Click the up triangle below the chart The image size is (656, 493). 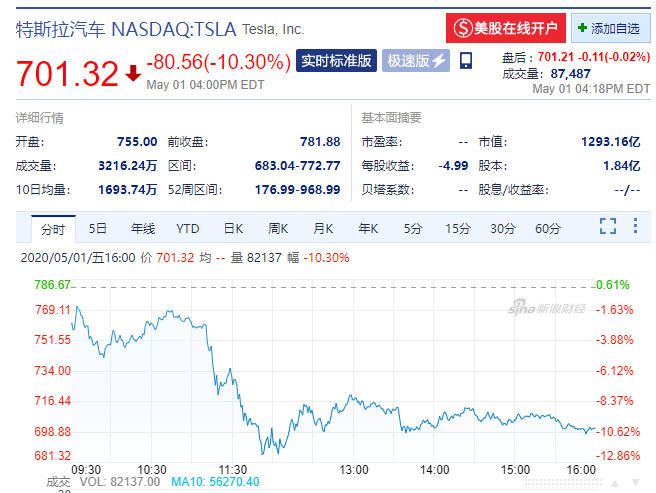coord(615,483)
